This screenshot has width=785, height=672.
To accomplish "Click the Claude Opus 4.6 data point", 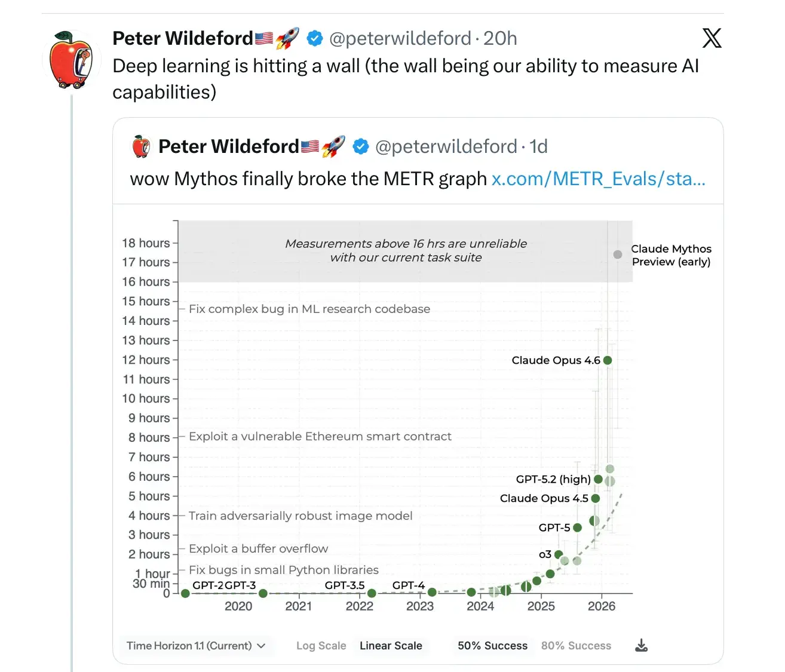I will tap(608, 360).
